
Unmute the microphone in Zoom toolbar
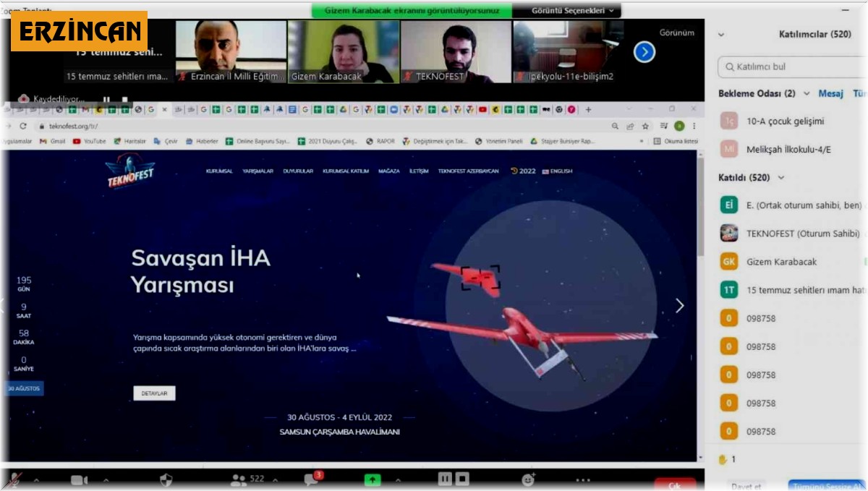(13, 479)
